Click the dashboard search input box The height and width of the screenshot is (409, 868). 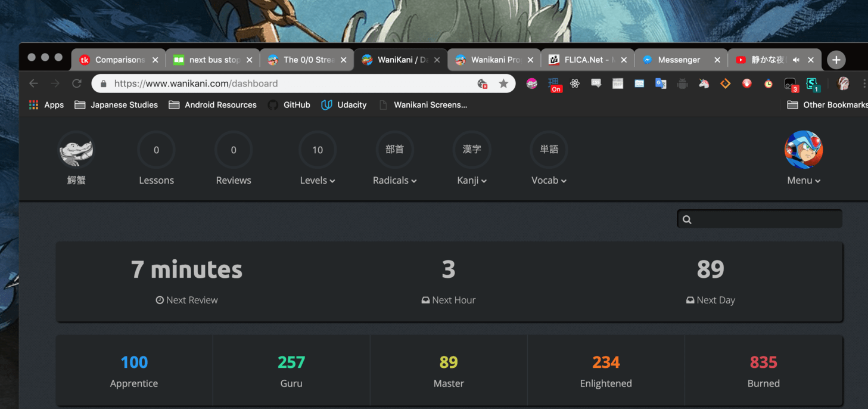(x=760, y=219)
